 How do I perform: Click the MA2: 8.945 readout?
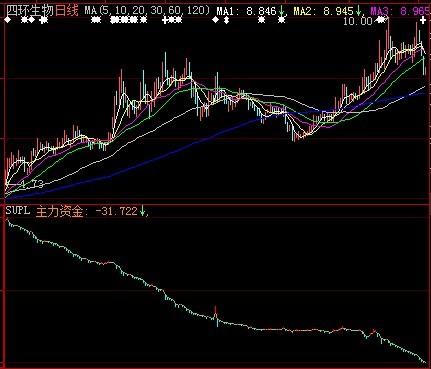[323, 12]
